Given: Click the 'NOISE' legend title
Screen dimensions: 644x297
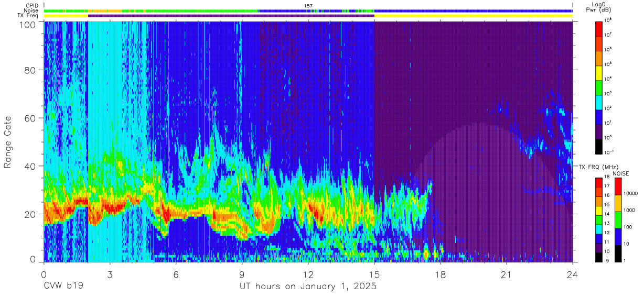Looking at the screenshot, I should coord(620,173).
